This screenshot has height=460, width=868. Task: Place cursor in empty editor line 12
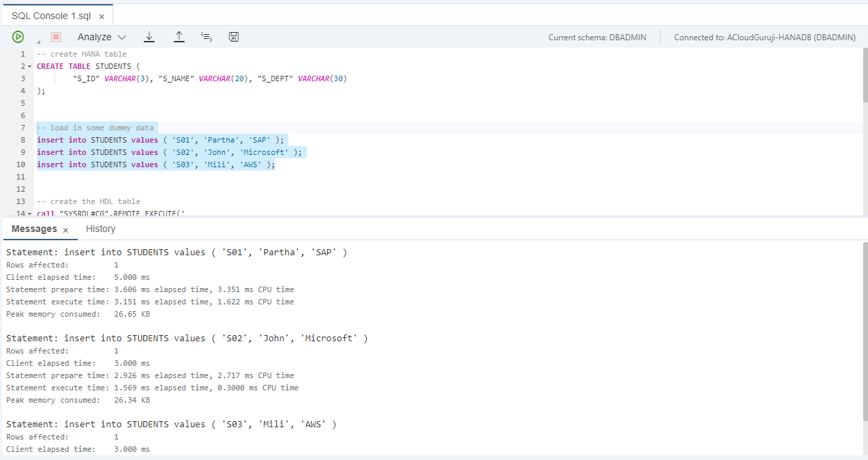pos(273,189)
